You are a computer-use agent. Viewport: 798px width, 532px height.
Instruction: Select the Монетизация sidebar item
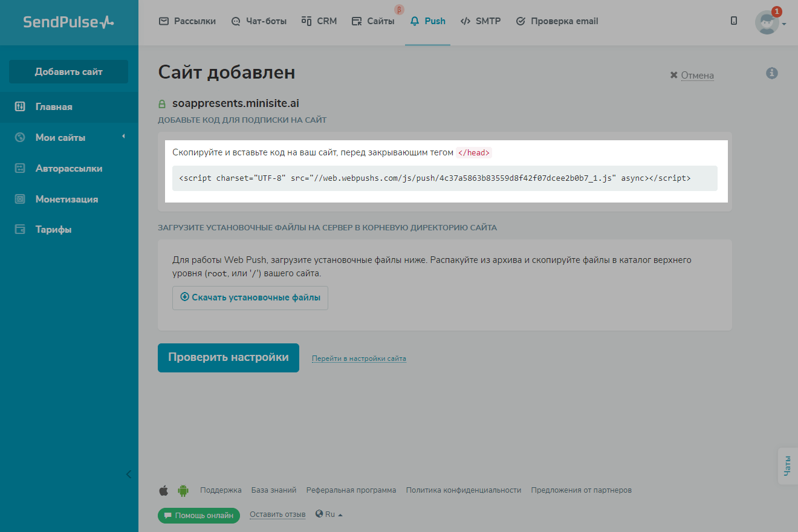point(69,199)
